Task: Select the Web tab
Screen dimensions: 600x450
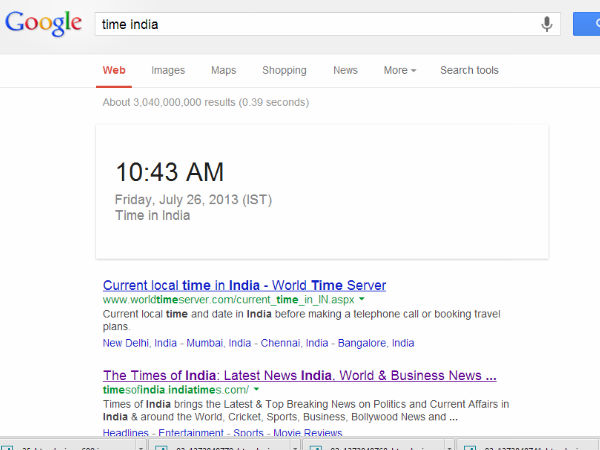Action: (x=114, y=70)
